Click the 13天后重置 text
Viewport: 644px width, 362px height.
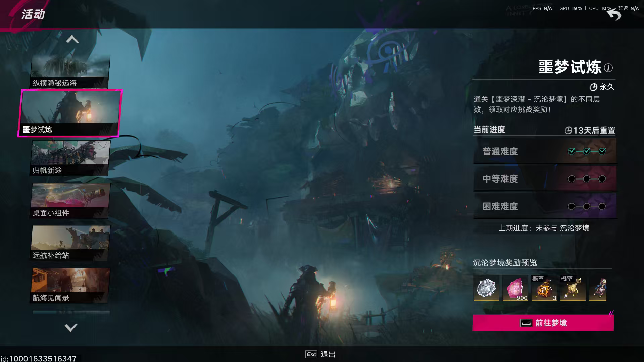[x=594, y=131]
